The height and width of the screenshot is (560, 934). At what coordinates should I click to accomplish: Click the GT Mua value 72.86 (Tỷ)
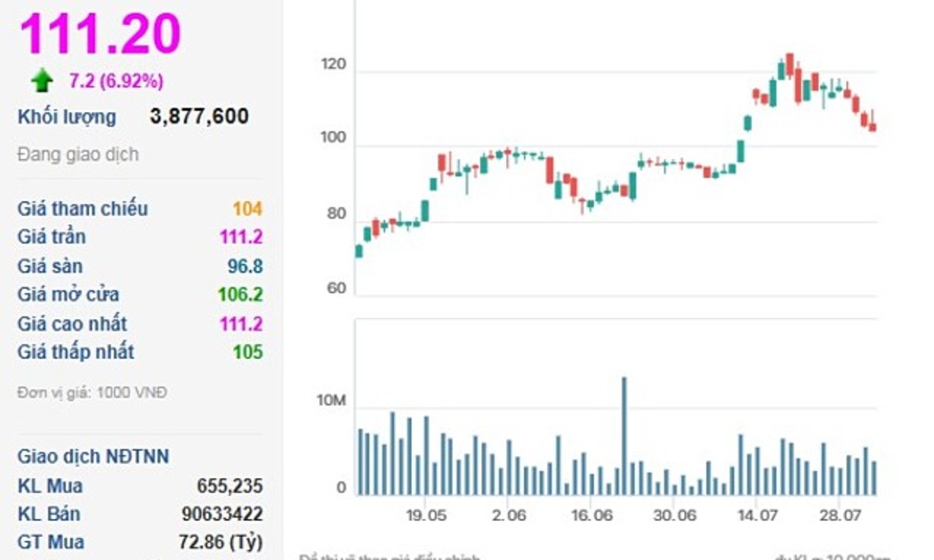pos(220,542)
